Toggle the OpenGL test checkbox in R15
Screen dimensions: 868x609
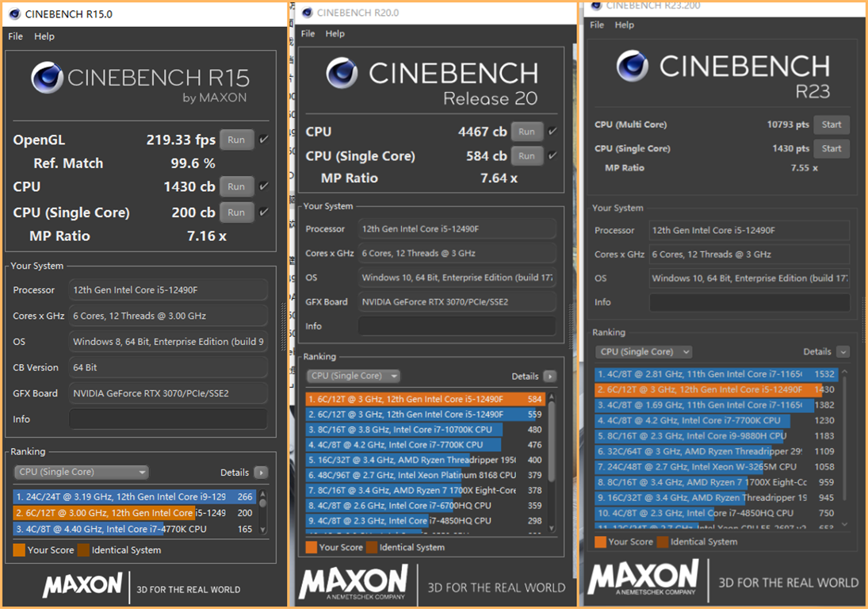pyautogui.click(x=264, y=139)
